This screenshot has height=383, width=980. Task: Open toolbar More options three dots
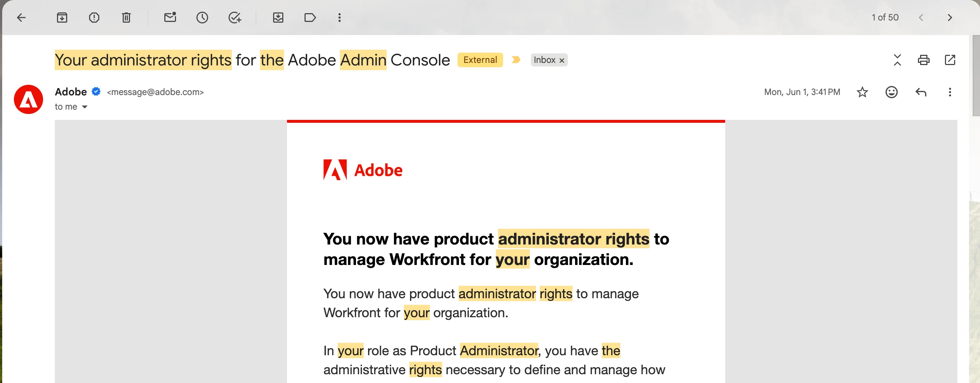point(339,18)
